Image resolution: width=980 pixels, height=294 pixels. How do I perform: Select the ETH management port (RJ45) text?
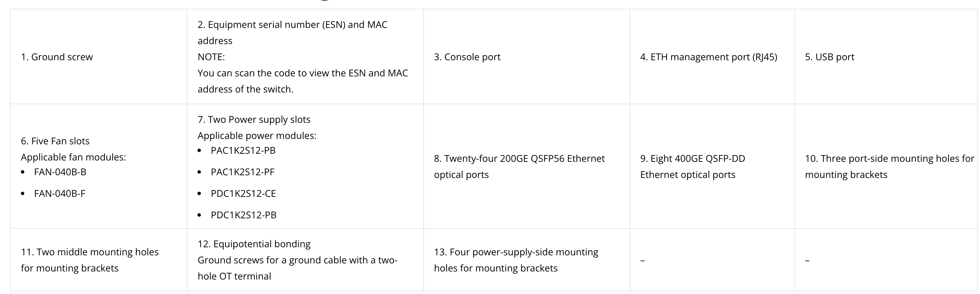click(x=708, y=57)
